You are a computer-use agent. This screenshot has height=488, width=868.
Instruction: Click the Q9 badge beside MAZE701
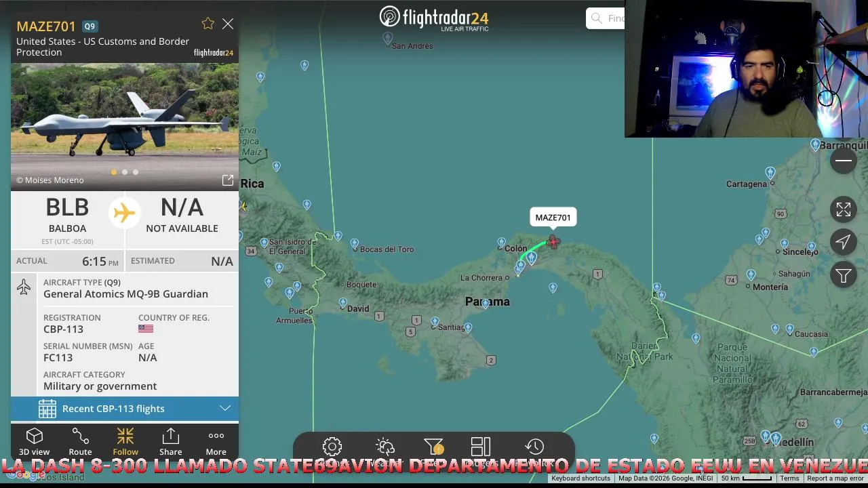click(x=90, y=26)
